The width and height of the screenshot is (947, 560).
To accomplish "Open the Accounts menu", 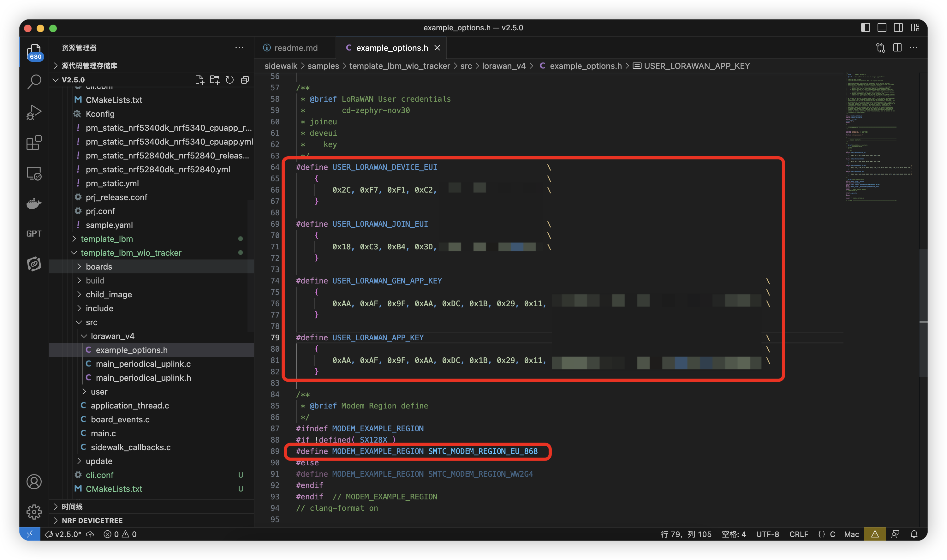I will [34, 482].
